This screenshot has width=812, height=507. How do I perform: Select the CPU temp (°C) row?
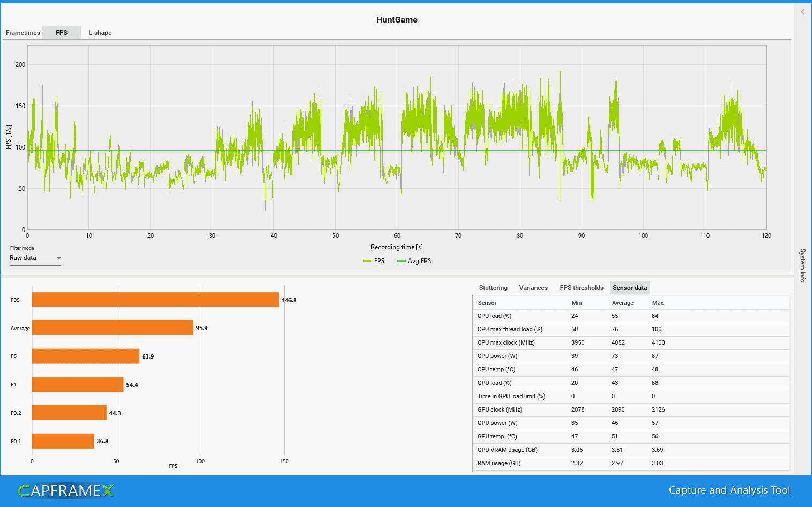tap(631, 370)
